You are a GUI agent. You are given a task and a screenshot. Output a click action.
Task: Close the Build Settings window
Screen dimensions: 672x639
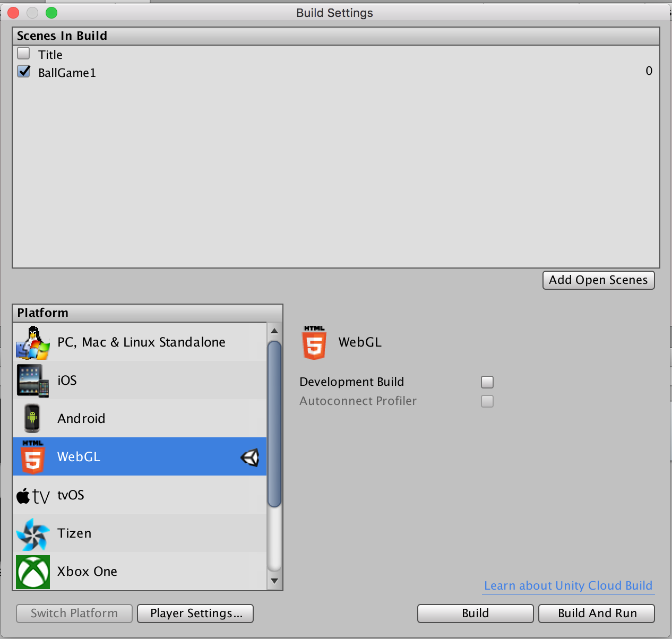(14, 13)
